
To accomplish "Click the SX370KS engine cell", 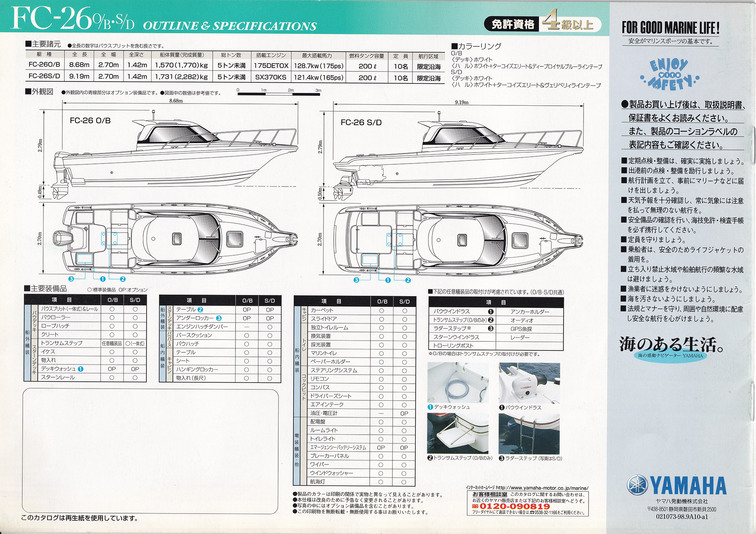I will 271,77.
